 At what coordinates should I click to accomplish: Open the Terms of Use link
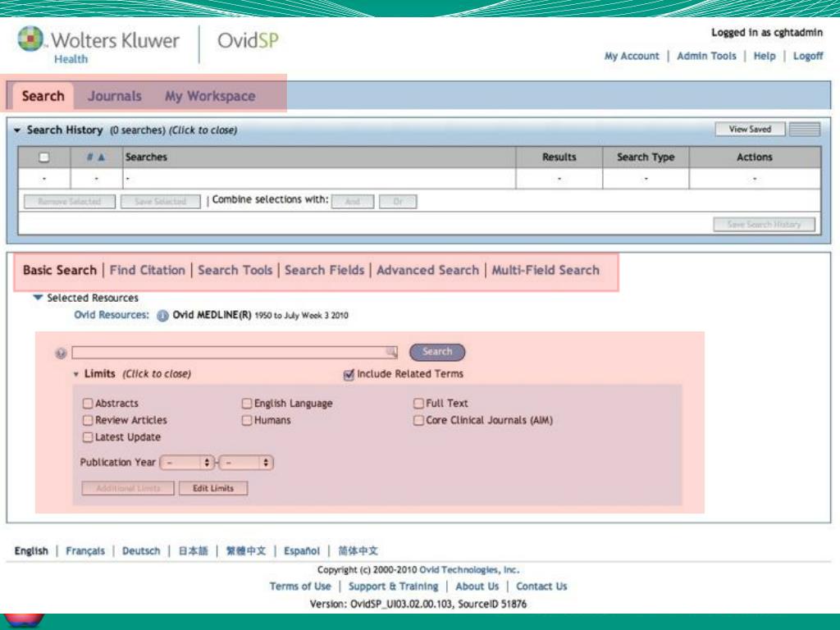tap(300, 587)
